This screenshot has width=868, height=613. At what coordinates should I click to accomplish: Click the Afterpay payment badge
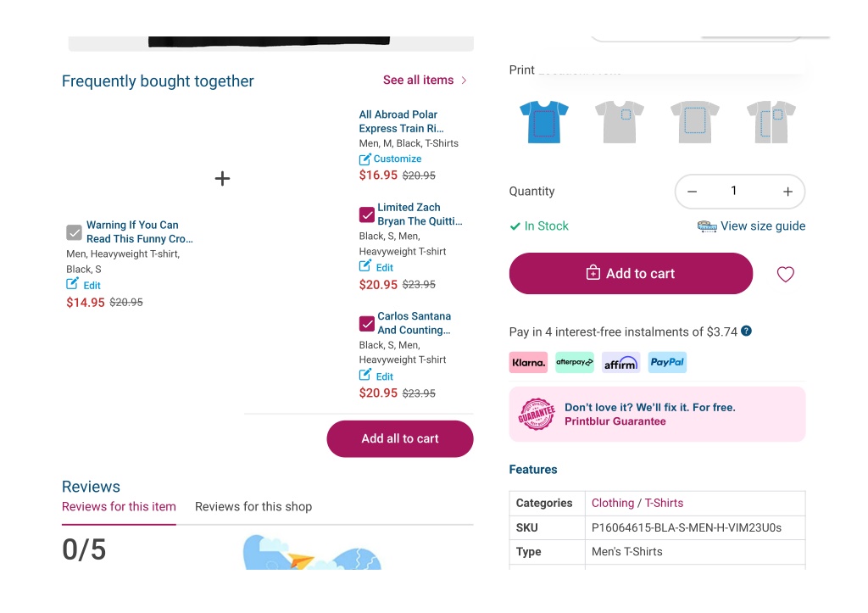click(x=575, y=362)
